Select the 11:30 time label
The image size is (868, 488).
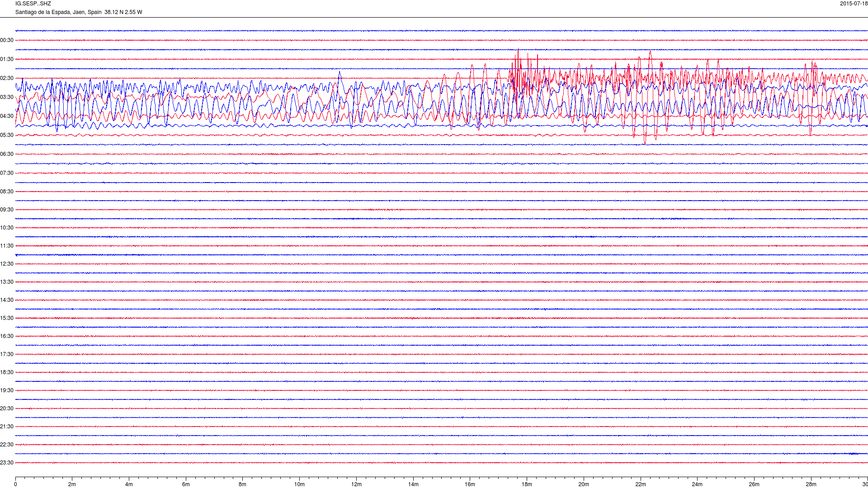point(7,246)
